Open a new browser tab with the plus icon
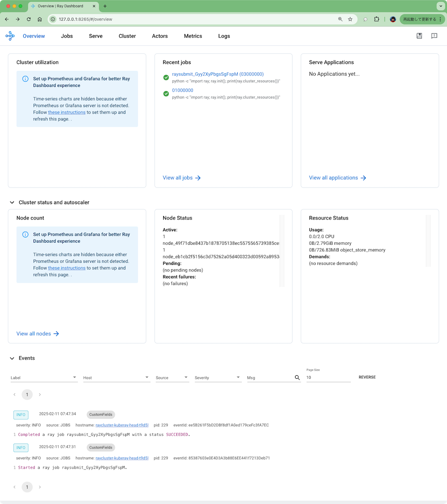The image size is (447, 504). pos(105,6)
